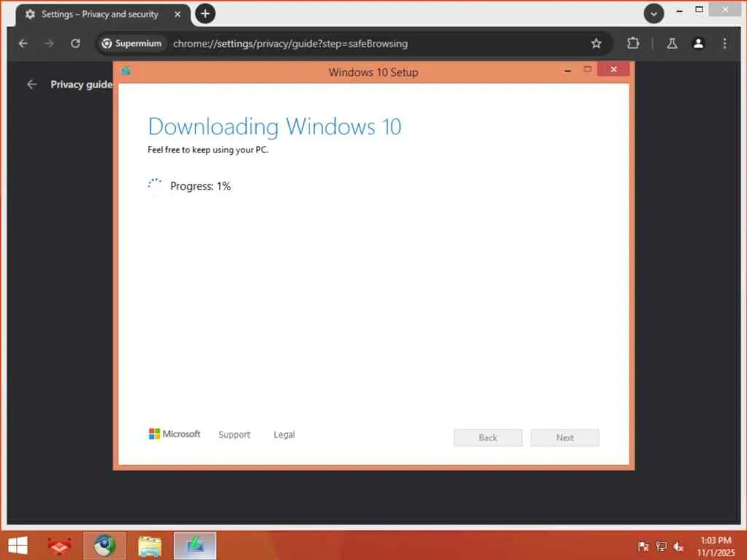The width and height of the screenshot is (747, 560).
Task: Bookmark this page with star icon
Action: (596, 43)
